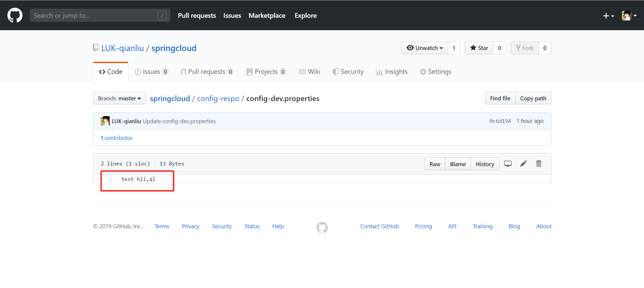This screenshot has height=288, width=644.
Task: Open Pull requests in top navigation
Action: [197, 15]
